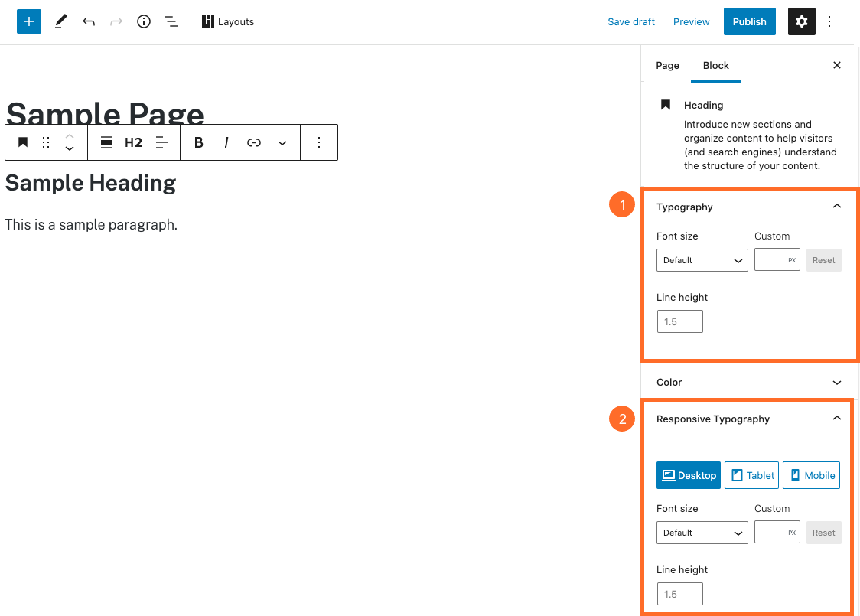Insert a link on the heading

coord(253,142)
